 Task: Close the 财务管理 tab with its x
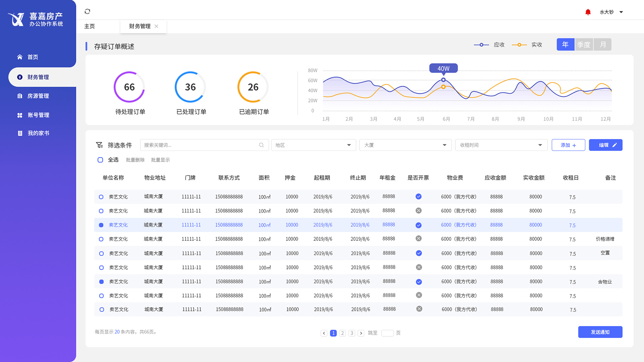[x=156, y=26]
